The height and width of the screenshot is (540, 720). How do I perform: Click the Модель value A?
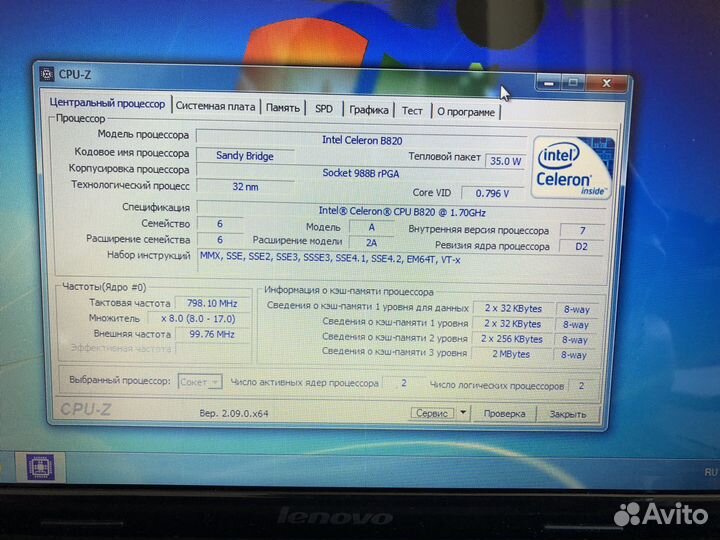(x=371, y=227)
